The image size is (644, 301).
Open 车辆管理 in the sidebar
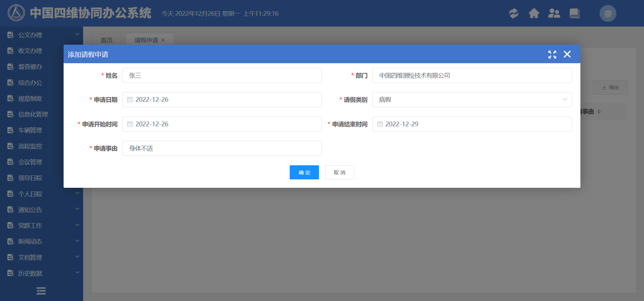[x=30, y=130]
